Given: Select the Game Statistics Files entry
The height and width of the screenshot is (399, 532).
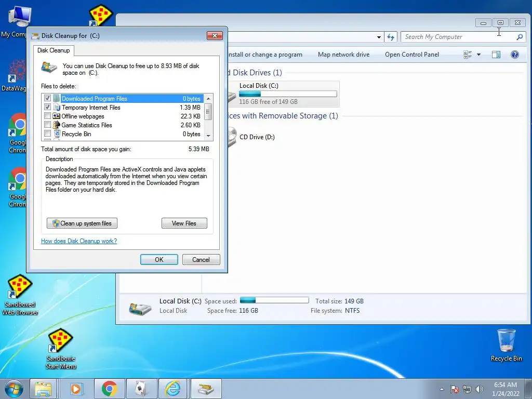Looking at the screenshot, I should click(123, 125).
